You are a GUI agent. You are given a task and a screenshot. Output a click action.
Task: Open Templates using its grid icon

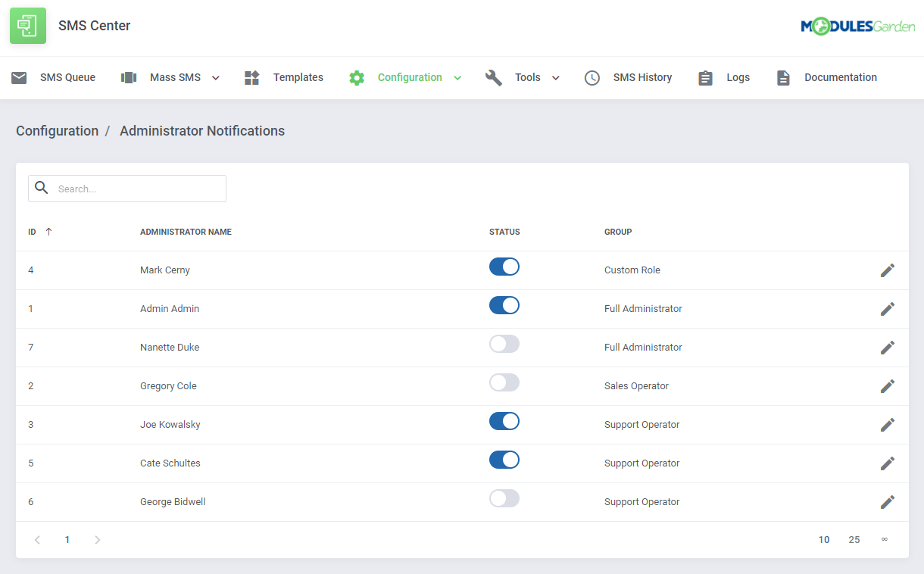click(x=251, y=76)
